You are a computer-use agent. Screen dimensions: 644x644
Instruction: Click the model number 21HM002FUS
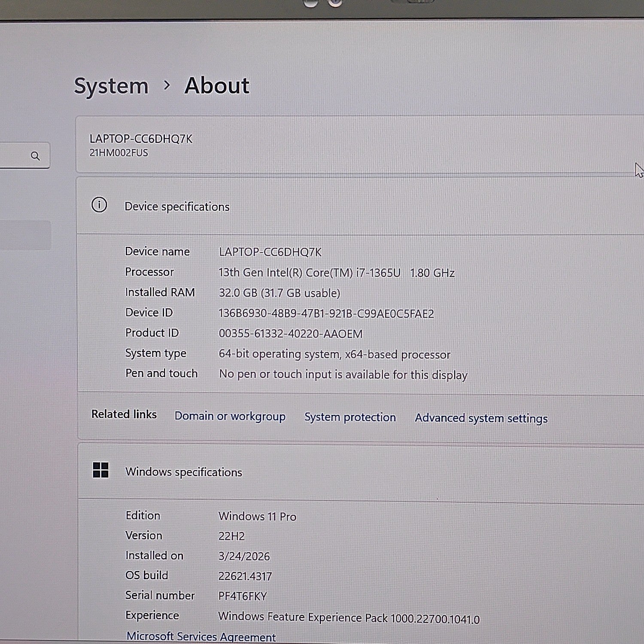pos(118,153)
